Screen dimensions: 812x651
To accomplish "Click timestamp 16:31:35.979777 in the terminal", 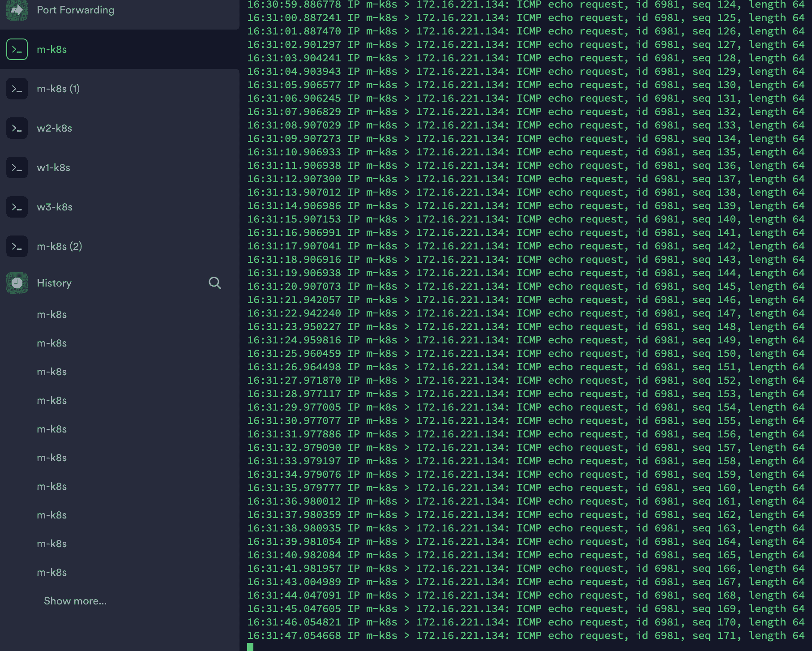I will tap(294, 488).
